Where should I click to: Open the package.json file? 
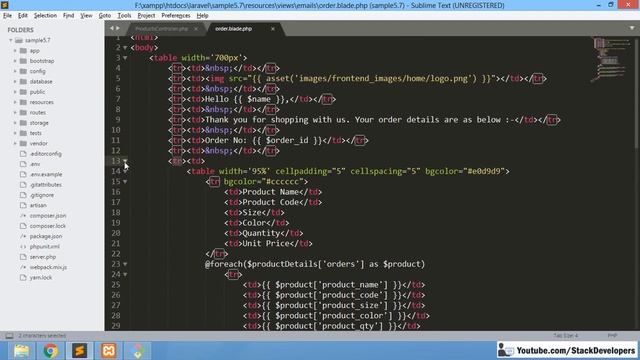click(46, 236)
